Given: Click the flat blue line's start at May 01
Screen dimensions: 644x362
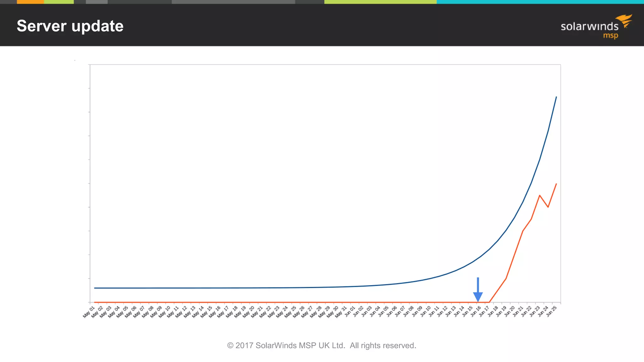Looking at the screenshot, I should [x=95, y=288].
